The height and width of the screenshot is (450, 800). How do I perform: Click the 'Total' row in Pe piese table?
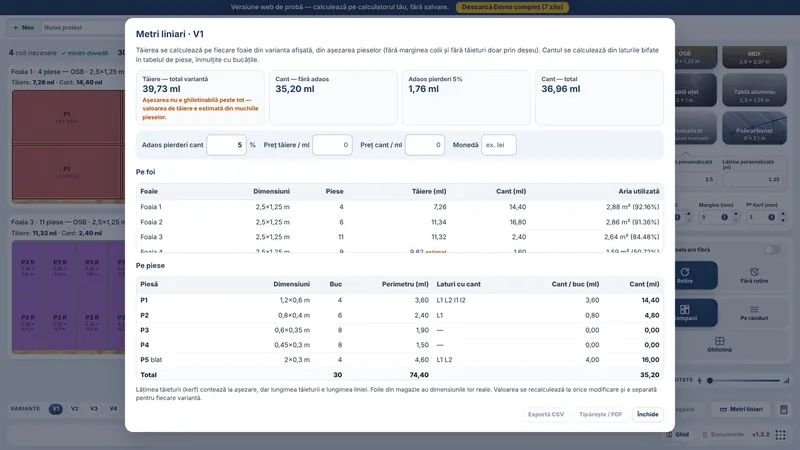click(399, 374)
